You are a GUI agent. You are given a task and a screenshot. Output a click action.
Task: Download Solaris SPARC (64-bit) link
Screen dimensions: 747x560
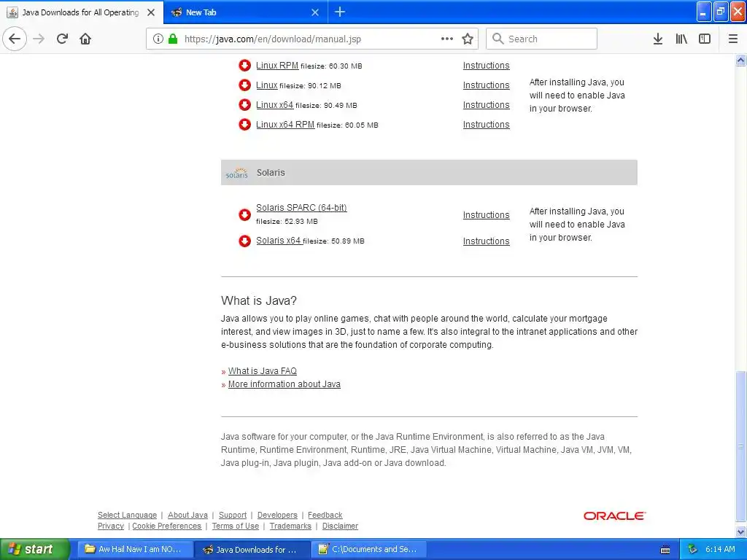pos(301,208)
